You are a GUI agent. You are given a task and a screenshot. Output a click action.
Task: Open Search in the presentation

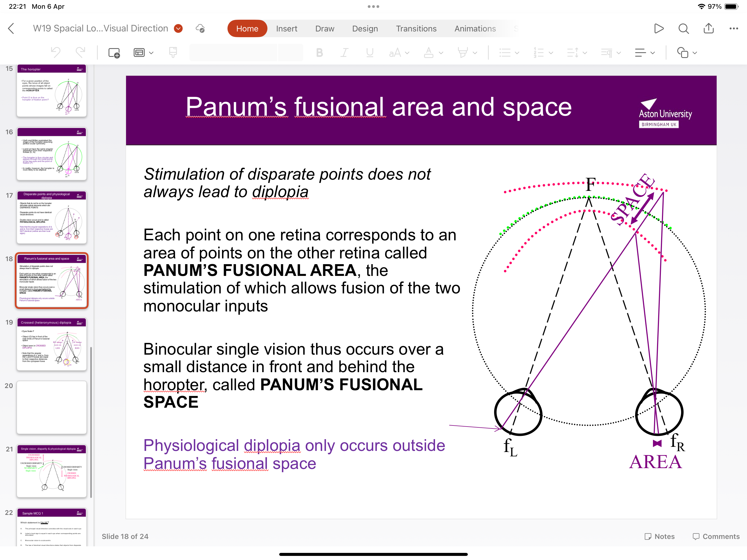point(684,28)
